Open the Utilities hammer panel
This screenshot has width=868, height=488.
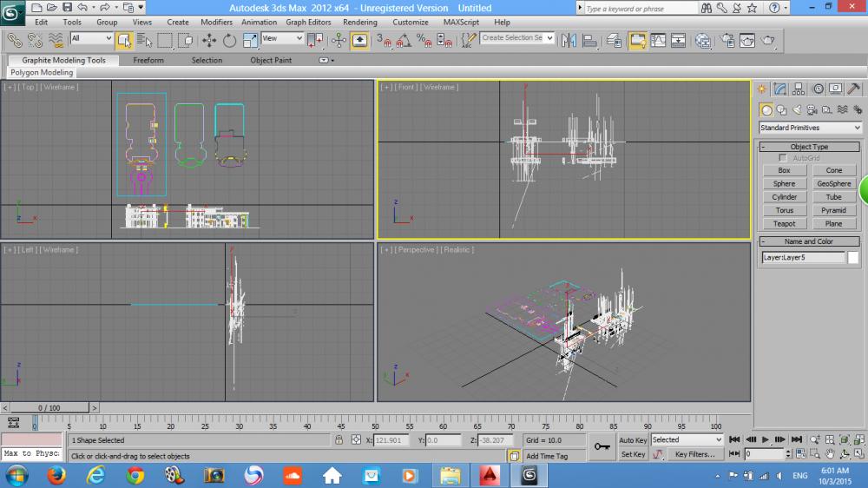853,89
